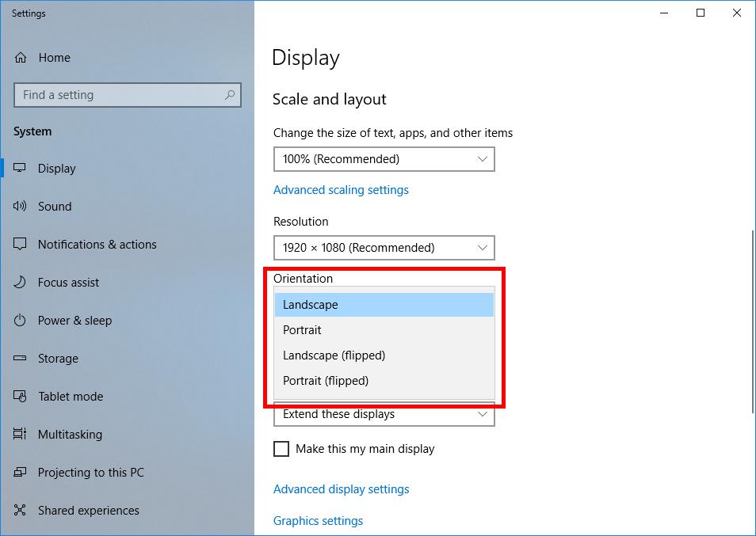756x536 pixels.
Task: Open the Resolution dropdown
Action: point(384,248)
